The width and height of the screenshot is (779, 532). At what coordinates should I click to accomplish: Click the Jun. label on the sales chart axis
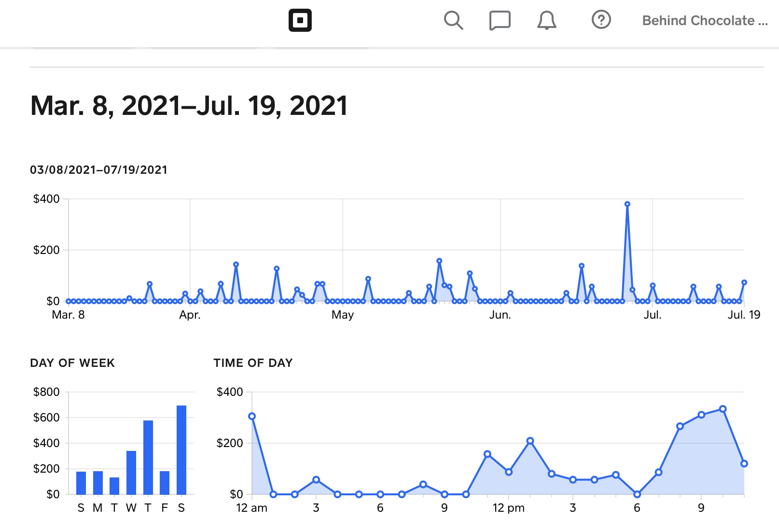(500, 315)
